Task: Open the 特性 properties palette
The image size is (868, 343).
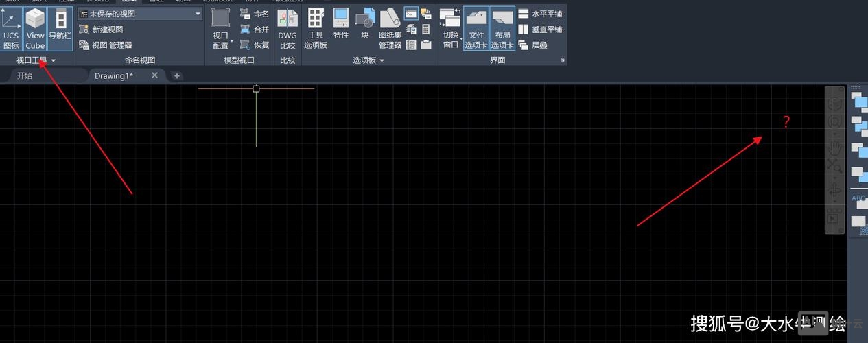Action: tap(341, 29)
